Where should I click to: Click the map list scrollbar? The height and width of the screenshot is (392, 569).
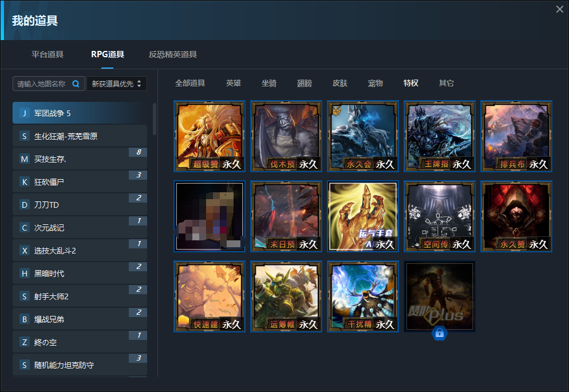pyautogui.click(x=155, y=119)
